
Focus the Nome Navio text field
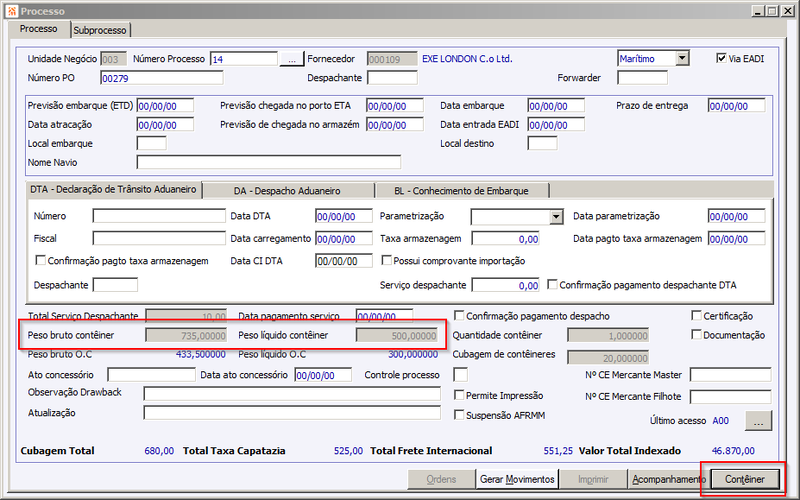tap(268, 162)
